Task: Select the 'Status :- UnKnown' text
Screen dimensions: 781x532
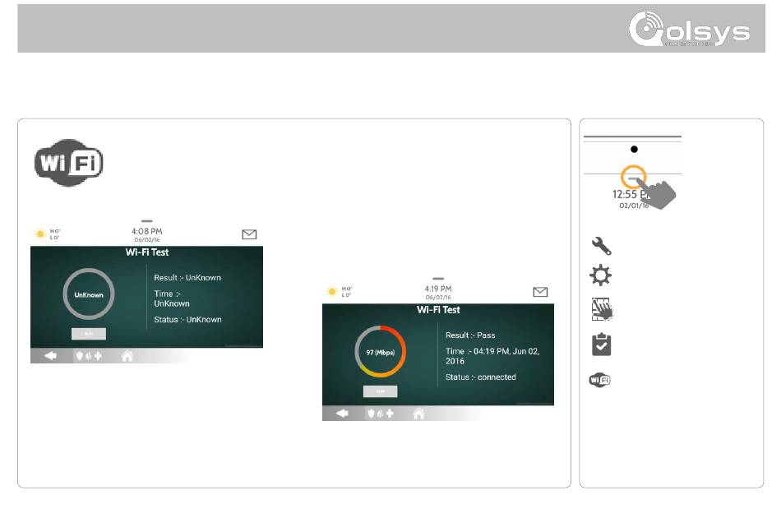Action: (187, 319)
